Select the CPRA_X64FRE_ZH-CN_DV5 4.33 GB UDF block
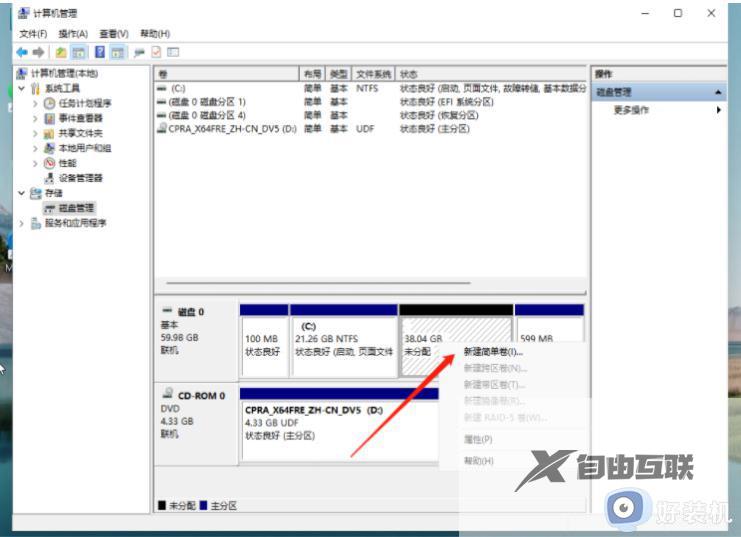The height and width of the screenshot is (537, 741). coord(339,424)
